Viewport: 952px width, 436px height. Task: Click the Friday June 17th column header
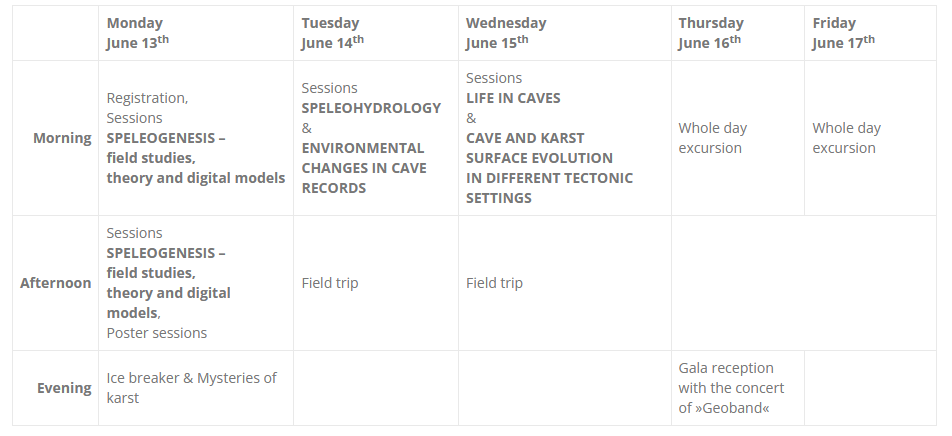843,33
